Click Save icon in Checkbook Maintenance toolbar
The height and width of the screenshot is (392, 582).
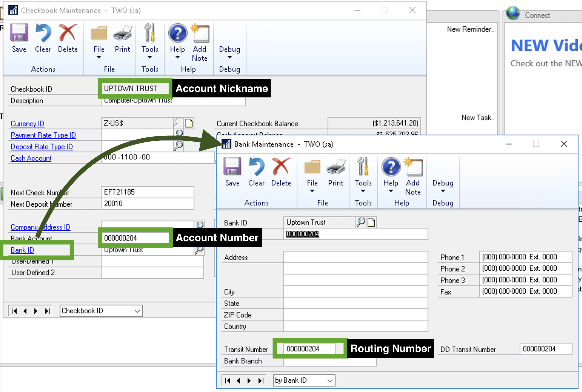pyautogui.click(x=19, y=33)
